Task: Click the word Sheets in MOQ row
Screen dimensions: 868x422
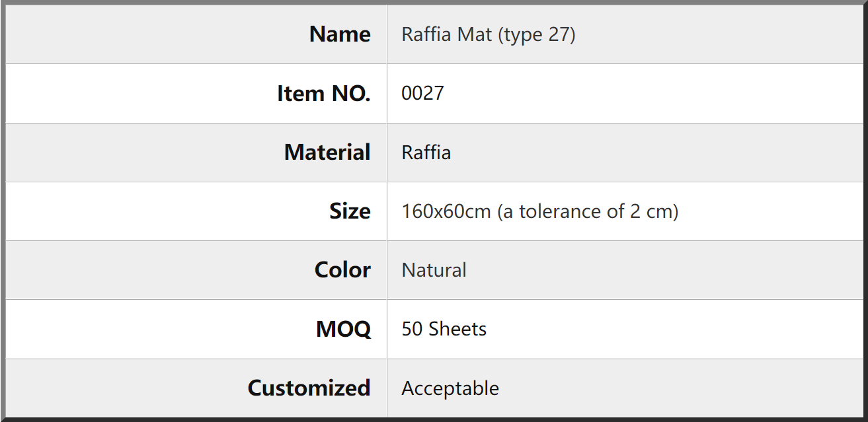Action: 457,329
